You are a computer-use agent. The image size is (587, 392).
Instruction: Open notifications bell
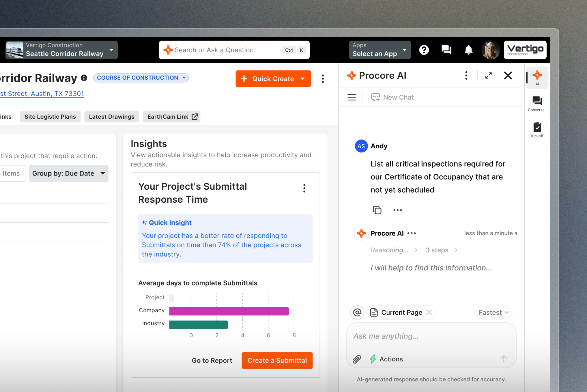click(x=468, y=50)
